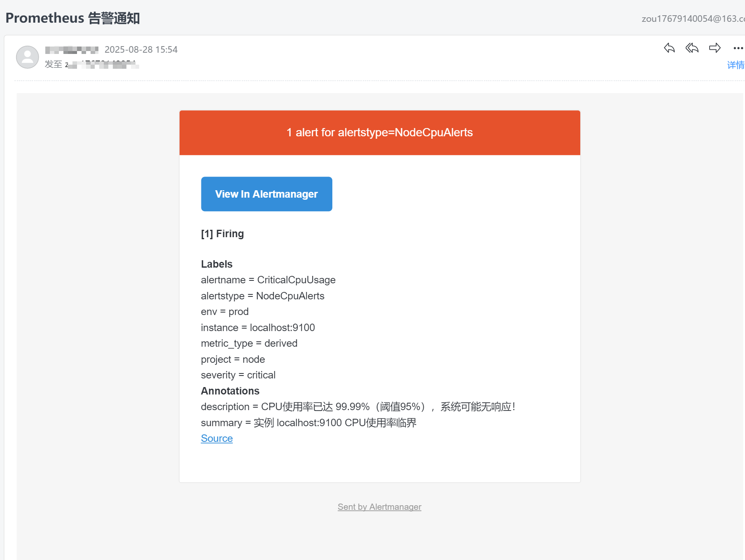This screenshot has width=745, height=560.
Task: Click the sender avatar icon
Action: tap(28, 57)
